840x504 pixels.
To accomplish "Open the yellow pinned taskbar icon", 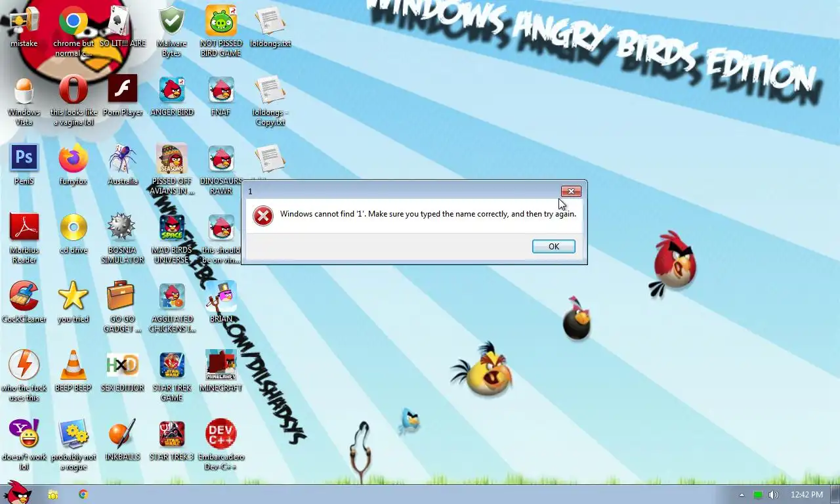I will (x=53, y=495).
